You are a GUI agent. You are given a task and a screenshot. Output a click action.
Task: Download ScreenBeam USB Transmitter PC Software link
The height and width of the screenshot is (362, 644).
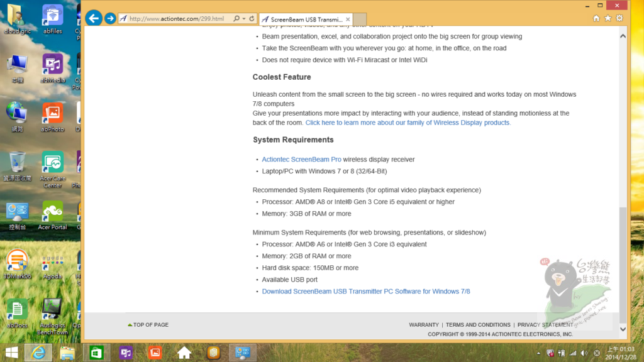[366, 292]
